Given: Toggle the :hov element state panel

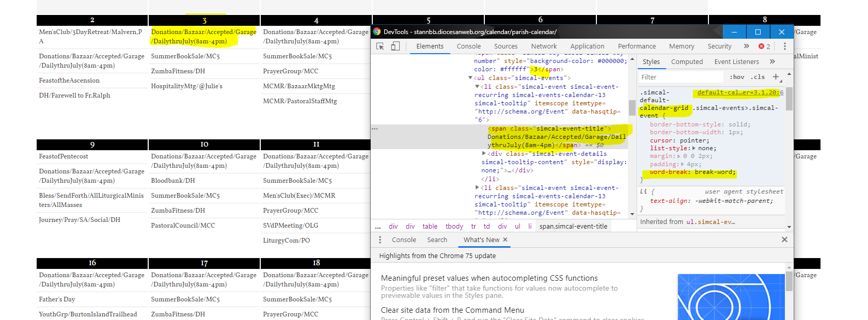Looking at the screenshot, I should click(x=737, y=77).
